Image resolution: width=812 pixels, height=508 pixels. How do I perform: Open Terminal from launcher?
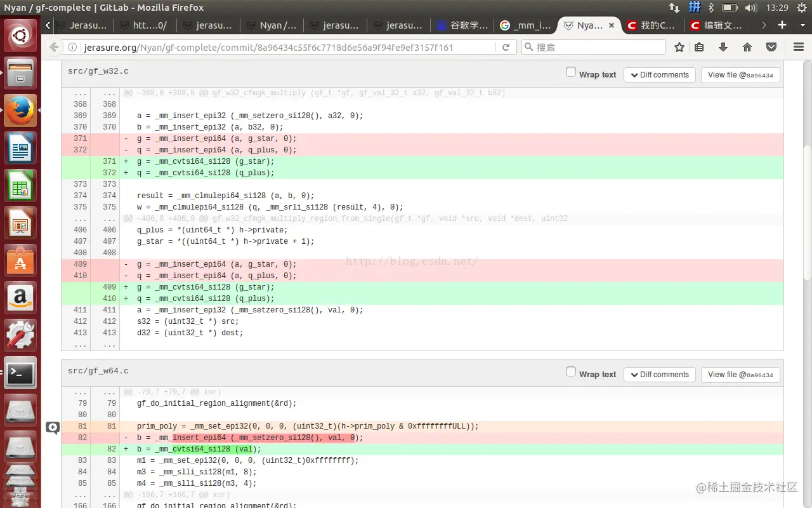pos(20,373)
